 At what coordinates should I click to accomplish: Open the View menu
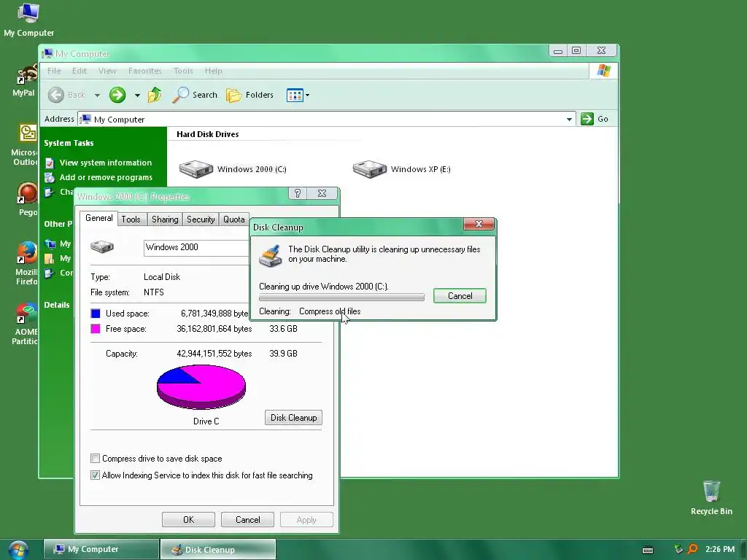tap(107, 71)
